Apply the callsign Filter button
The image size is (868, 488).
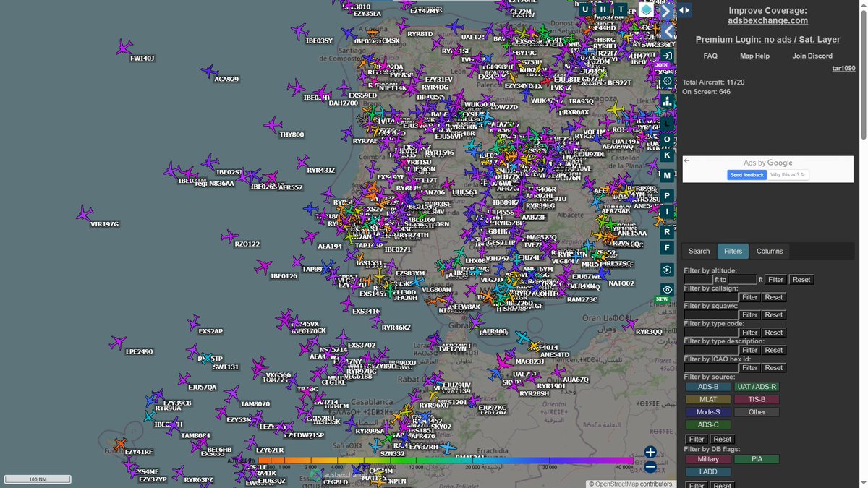[x=749, y=297]
